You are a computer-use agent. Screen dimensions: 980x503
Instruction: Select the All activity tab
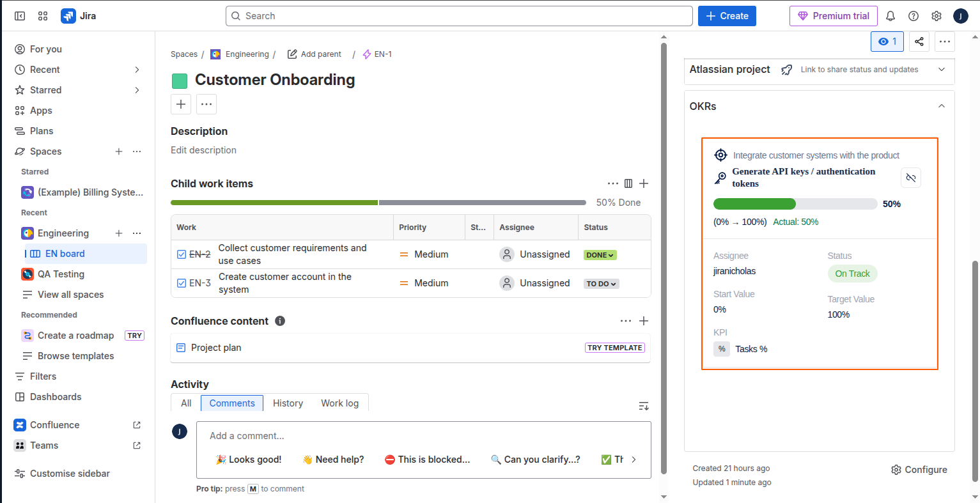186,403
